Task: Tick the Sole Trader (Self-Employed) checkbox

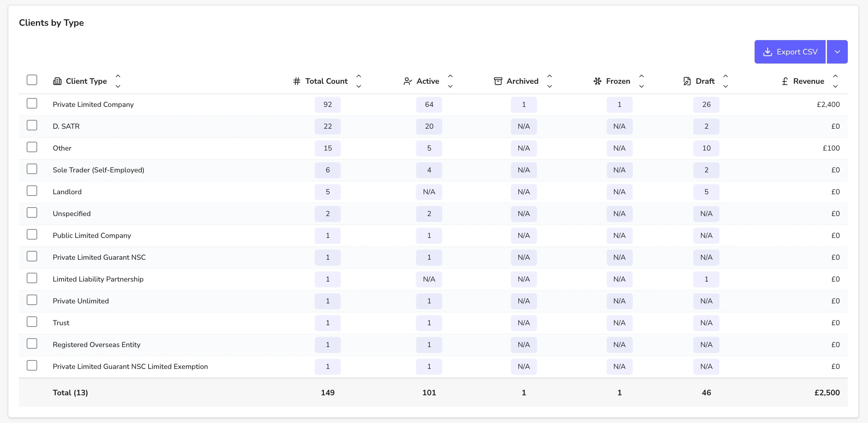Action: pyautogui.click(x=32, y=169)
